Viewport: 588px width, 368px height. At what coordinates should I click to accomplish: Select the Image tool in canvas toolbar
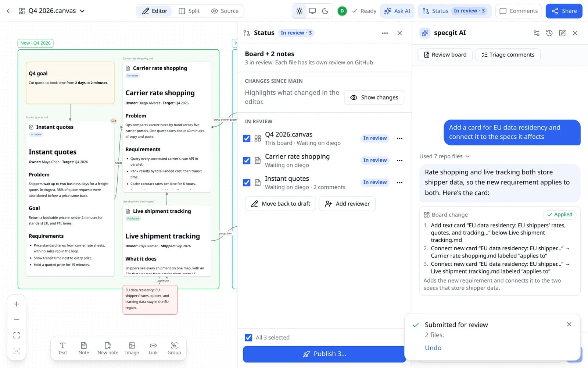[132, 348]
